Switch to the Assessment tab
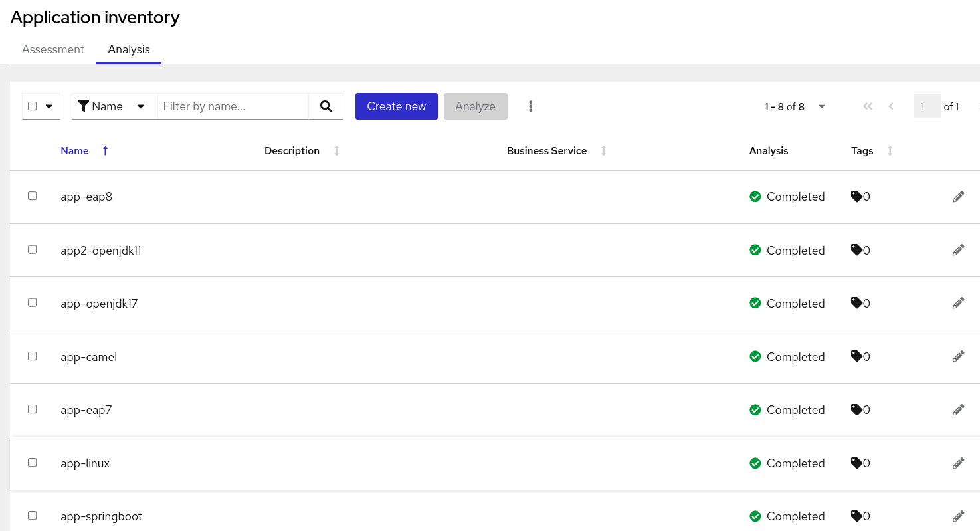Image resolution: width=980 pixels, height=531 pixels. [53, 49]
